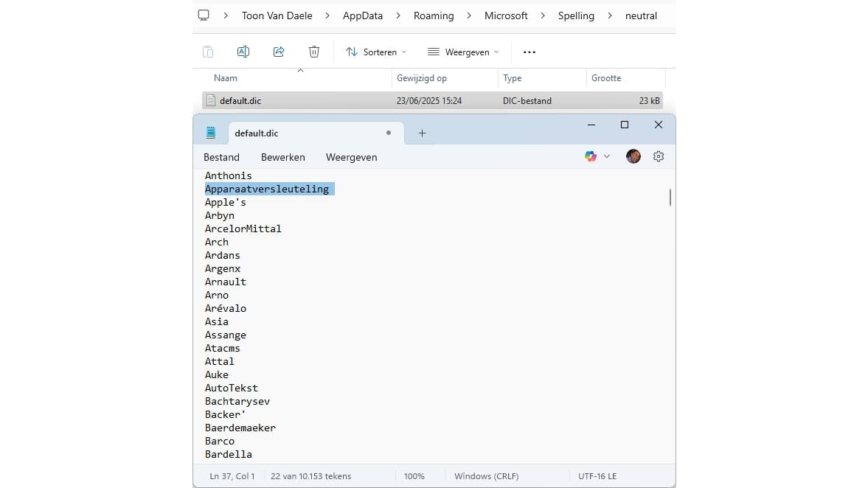The image size is (868, 488).
Task: Minimize the Notepad window
Action: [x=591, y=125]
